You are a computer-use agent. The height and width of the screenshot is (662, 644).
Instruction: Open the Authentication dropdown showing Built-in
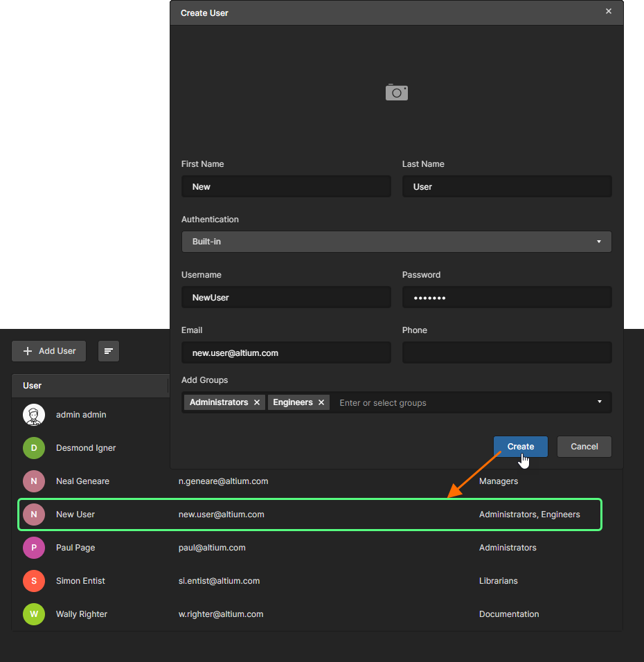tap(396, 242)
